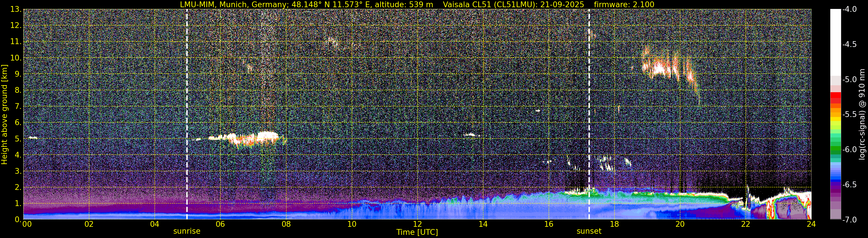Click the sunset label below the time axis
Screen dimensions: 868x238
pyautogui.click(x=589, y=231)
